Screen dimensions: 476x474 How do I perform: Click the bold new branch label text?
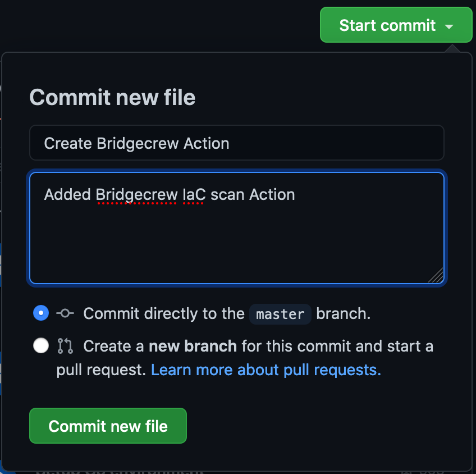click(193, 346)
